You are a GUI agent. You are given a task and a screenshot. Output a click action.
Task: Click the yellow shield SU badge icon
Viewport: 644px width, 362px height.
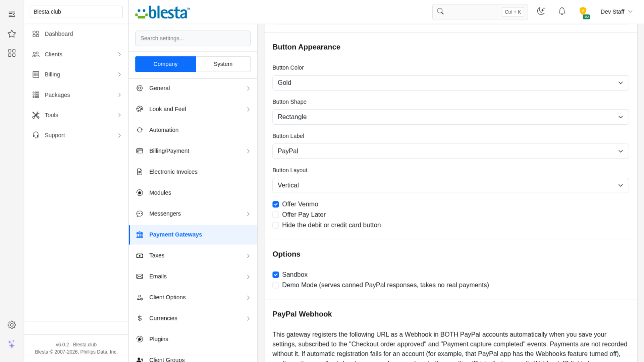(584, 13)
